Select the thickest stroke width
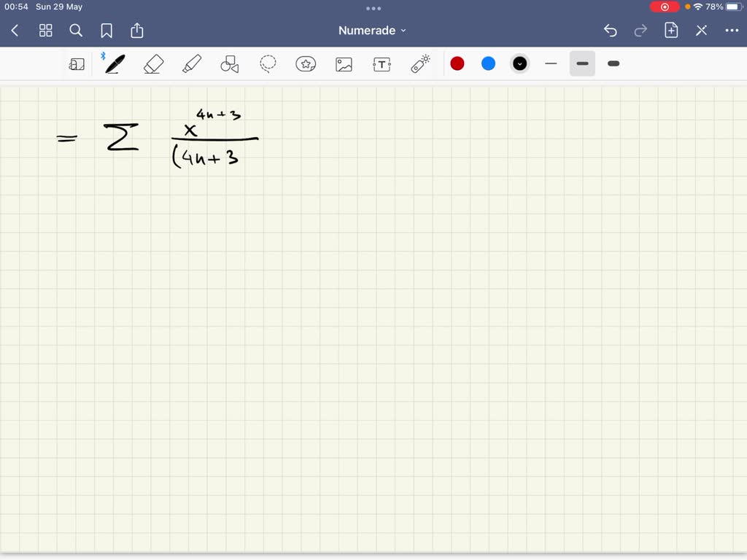This screenshot has width=747, height=560. (x=614, y=64)
